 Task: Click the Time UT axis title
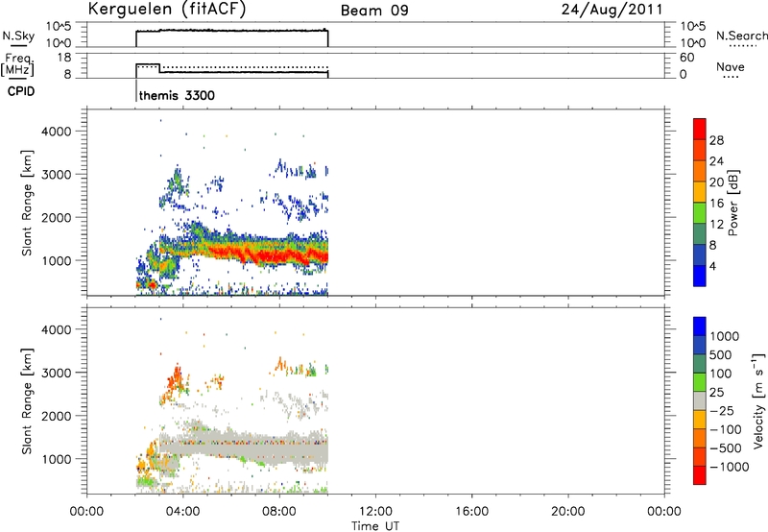point(375,526)
